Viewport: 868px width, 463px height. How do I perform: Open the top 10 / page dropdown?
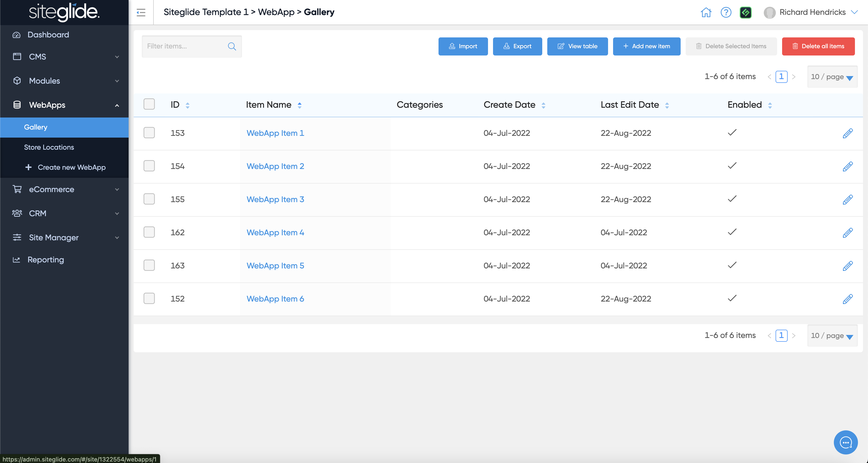tap(832, 77)
